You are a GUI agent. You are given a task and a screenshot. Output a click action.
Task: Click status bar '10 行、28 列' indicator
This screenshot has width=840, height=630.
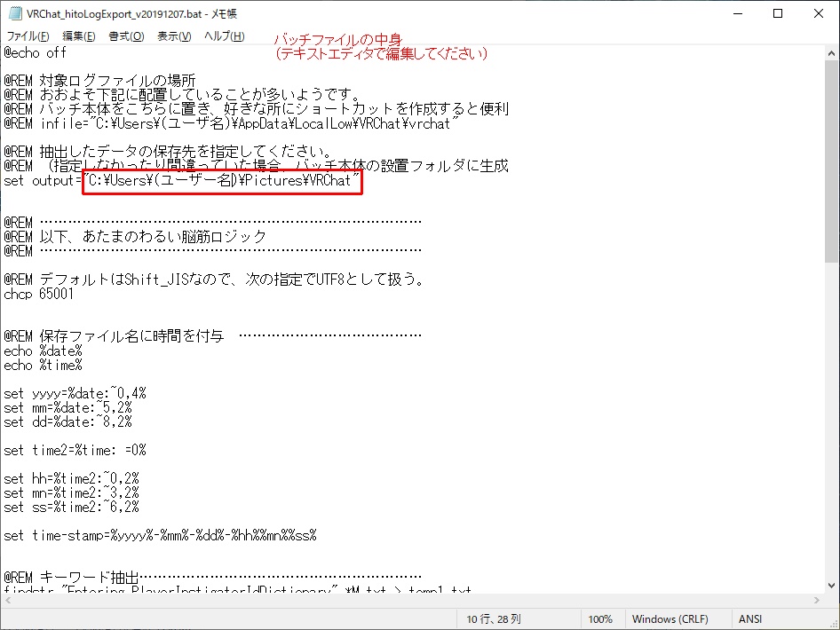[x=494, y=619]
